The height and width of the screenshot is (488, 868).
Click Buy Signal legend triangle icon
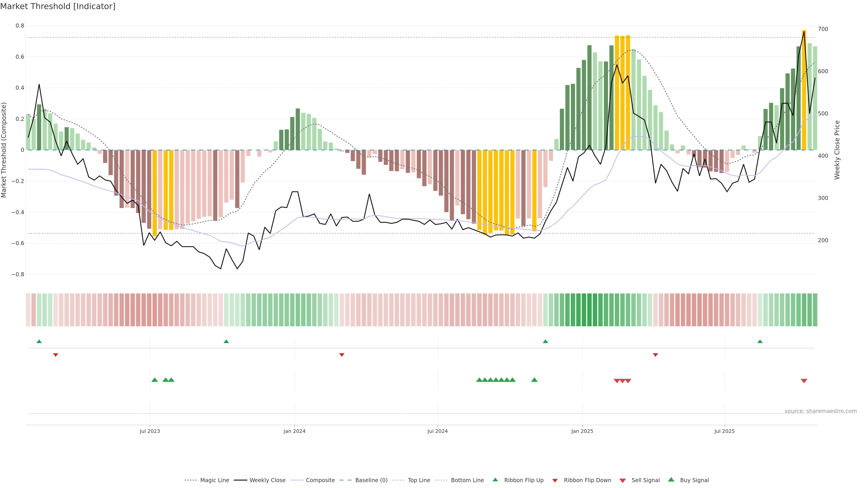click(671, 480)
